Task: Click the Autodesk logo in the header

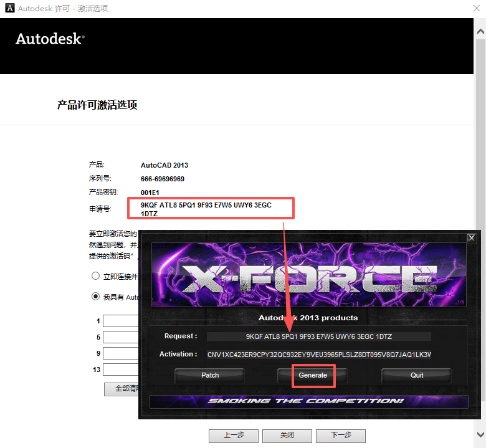Action: pos(50,39)
